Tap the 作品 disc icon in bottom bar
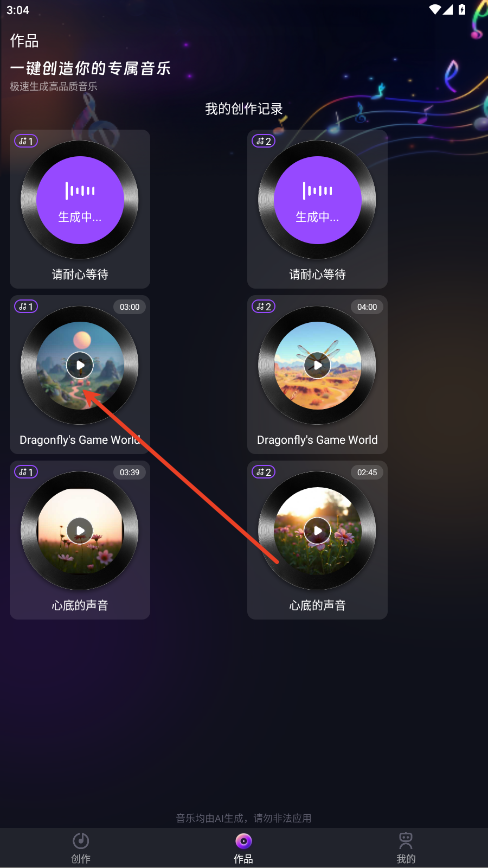Screen dimensions: 488x868 [243, 841]
